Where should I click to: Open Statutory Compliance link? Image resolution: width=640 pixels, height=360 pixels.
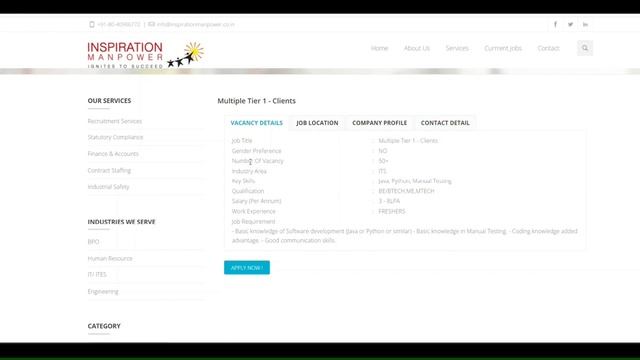pos(116,137)
